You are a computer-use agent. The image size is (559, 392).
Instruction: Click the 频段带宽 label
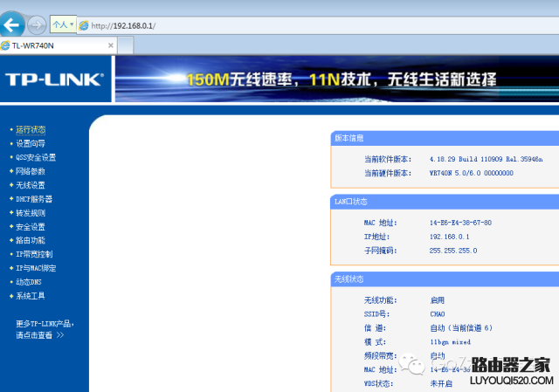click(x=380, y=355)
